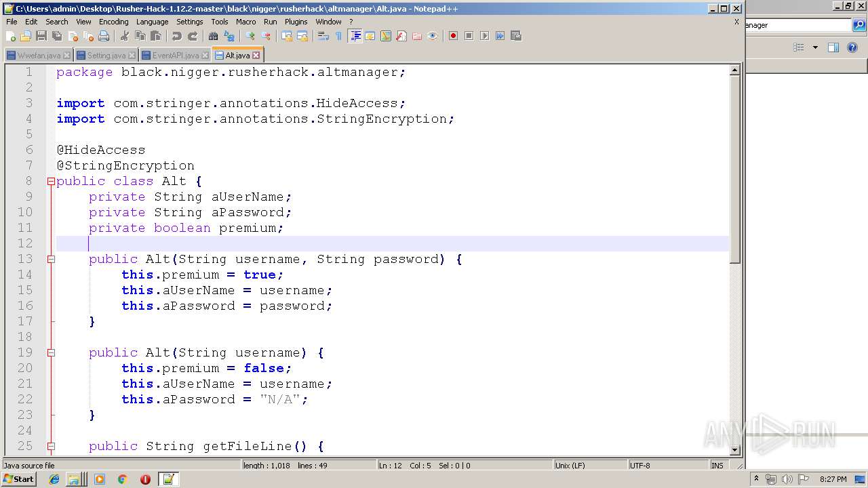Click the Save All toolbar icon

click(x=57, y=36)
